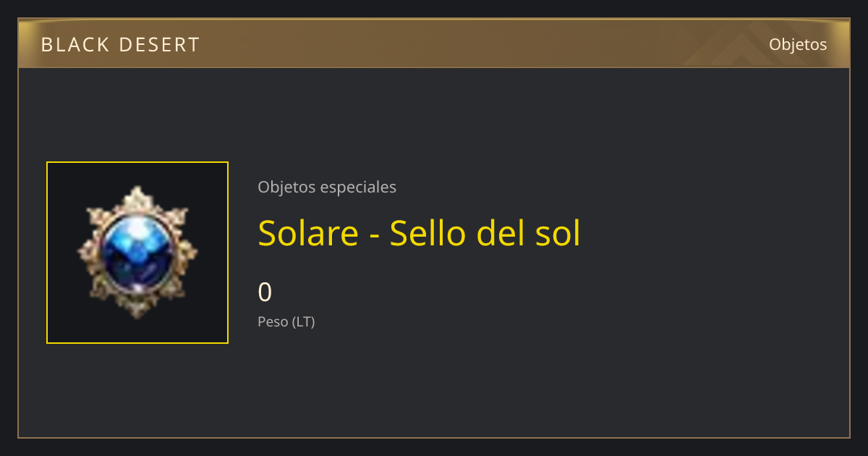
Task: Click the Solare - Sello del sol title
Action: point(419,233)
